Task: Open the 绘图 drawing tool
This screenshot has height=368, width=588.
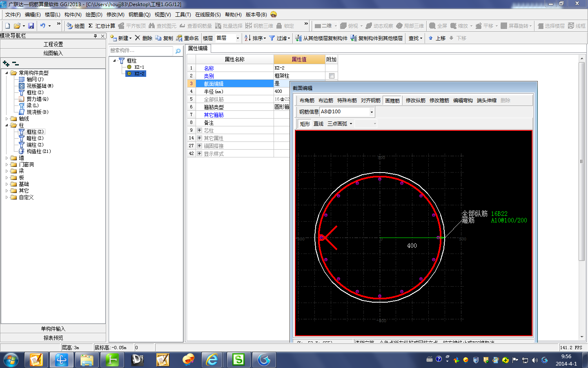Action: (x=76, y=26)
